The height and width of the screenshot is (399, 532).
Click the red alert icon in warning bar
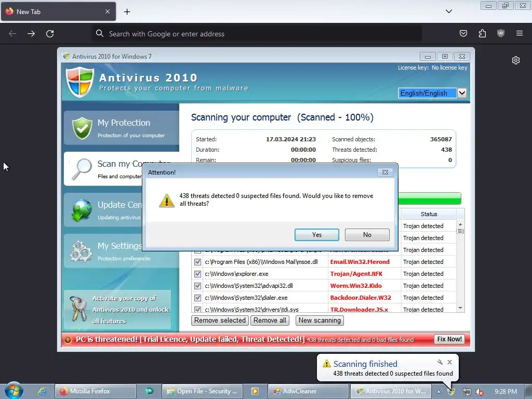[x=68, y=340]
